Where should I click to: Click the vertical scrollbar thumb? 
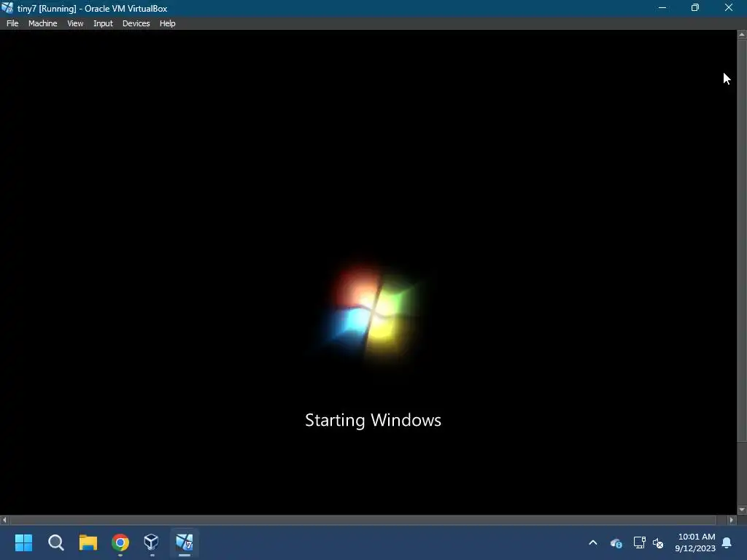point(742,241)
